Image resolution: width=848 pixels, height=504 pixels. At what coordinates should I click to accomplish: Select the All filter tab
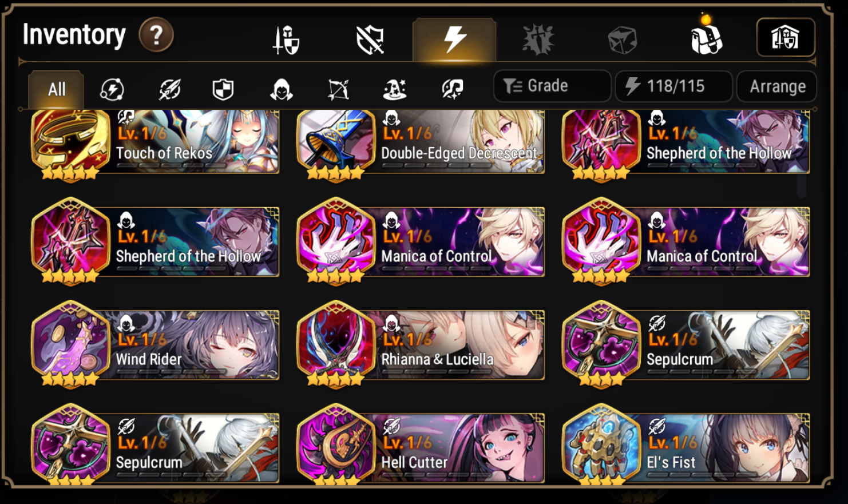[57, 89]
